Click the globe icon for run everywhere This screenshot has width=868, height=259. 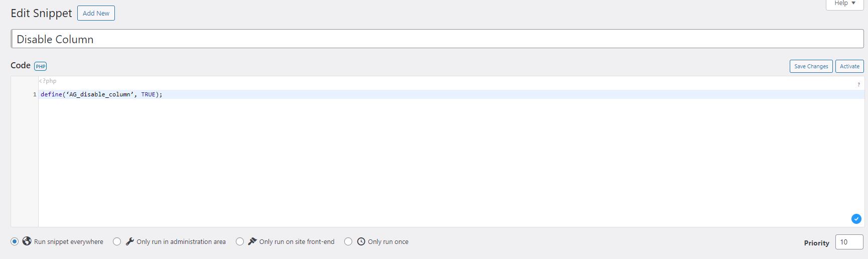(27, 241)
